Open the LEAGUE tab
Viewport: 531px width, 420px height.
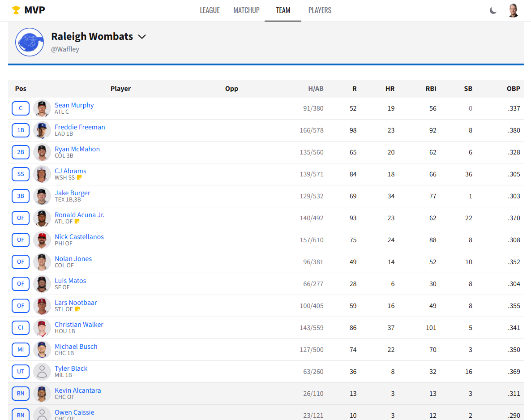210,10
